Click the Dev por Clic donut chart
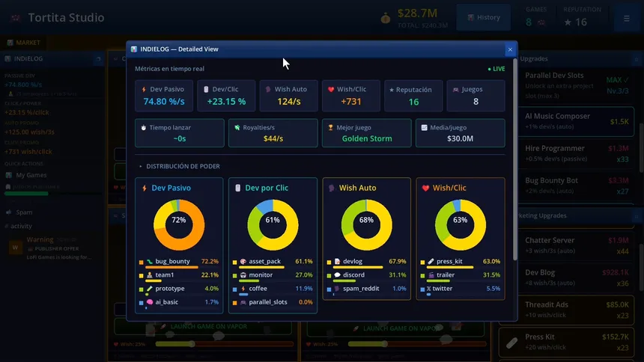This screenshot has width=644, height=362. coord(273,225)
